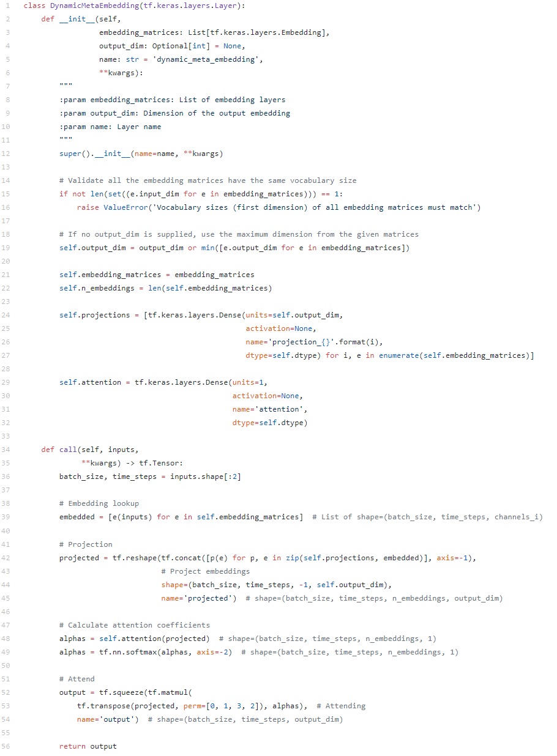
Task: Click the name='output' string
Action: click(x=106, y=719)
